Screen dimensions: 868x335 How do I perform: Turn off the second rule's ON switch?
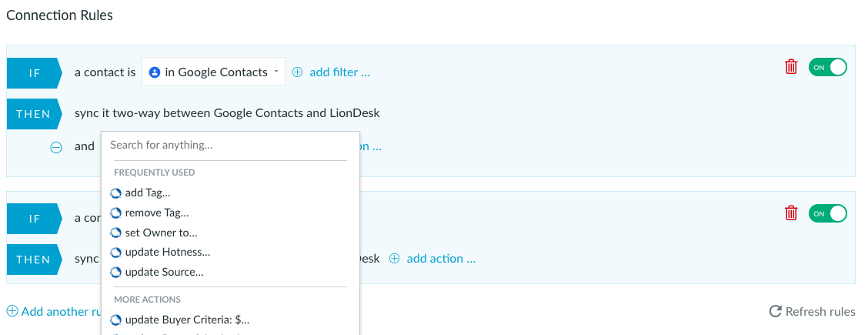[x=827, y=213]
